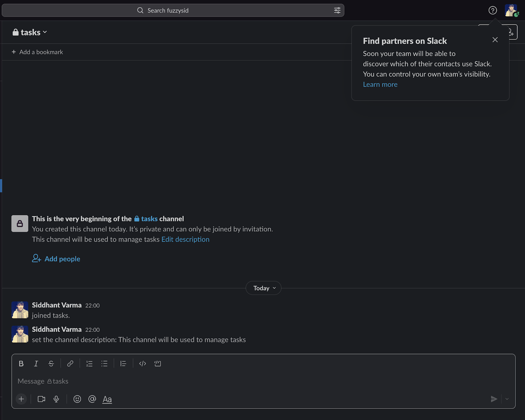This screenshot has height=420, width=525.
Task: Start a bulleted list
Action: [104, 364]
